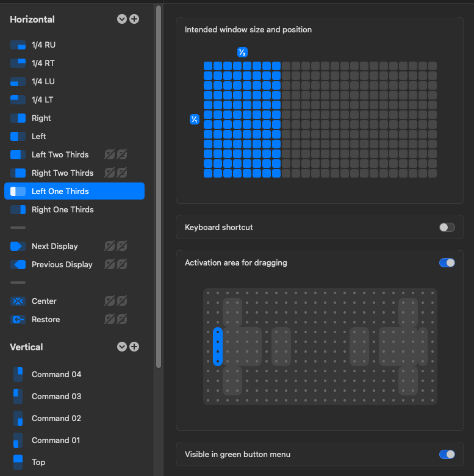Click the sidebar vertical scrollbar
The image size is (474, 476).
click(x=159, y=183)
